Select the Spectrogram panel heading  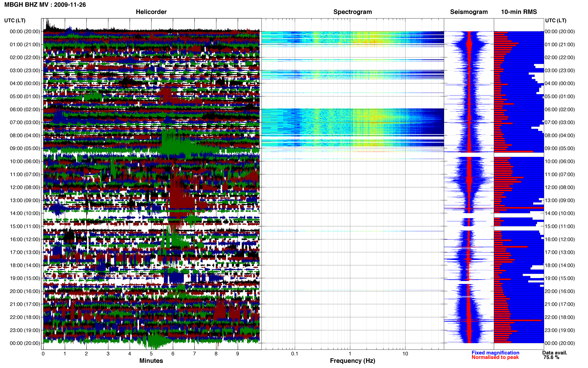[352, 12]
